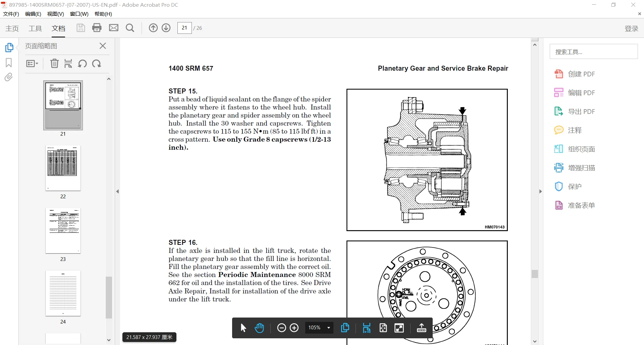The height and width of the screenshot is (345, 644).
Task: Enable scrolling mode icon in floating toolbar
Action: [x=367, y=328]
